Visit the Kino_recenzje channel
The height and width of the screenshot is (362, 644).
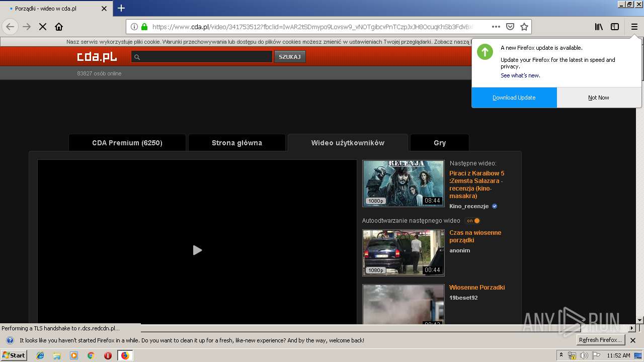click(469, 206)
